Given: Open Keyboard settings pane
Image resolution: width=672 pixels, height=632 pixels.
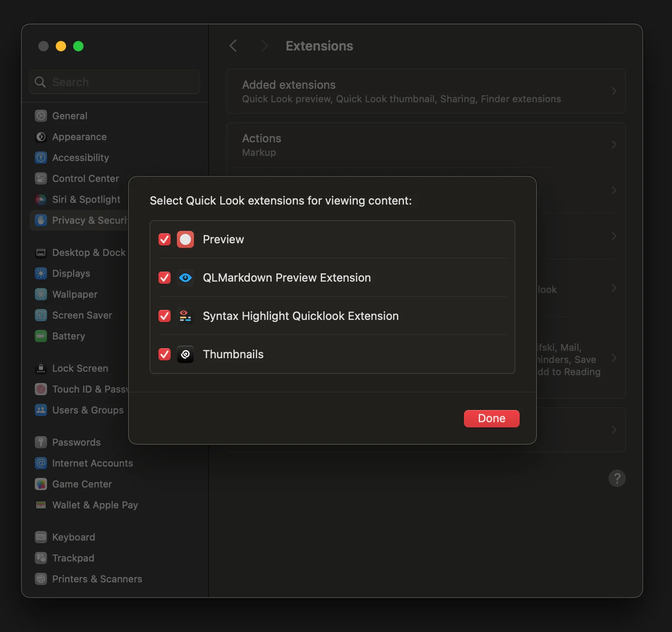Looking at the screenshot, I should 73,537.
